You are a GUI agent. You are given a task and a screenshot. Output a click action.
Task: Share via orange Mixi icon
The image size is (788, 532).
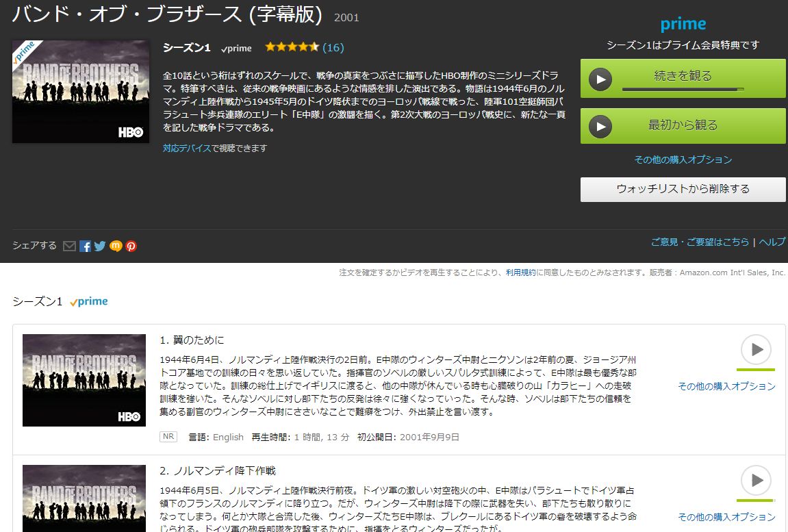[116, 246]
